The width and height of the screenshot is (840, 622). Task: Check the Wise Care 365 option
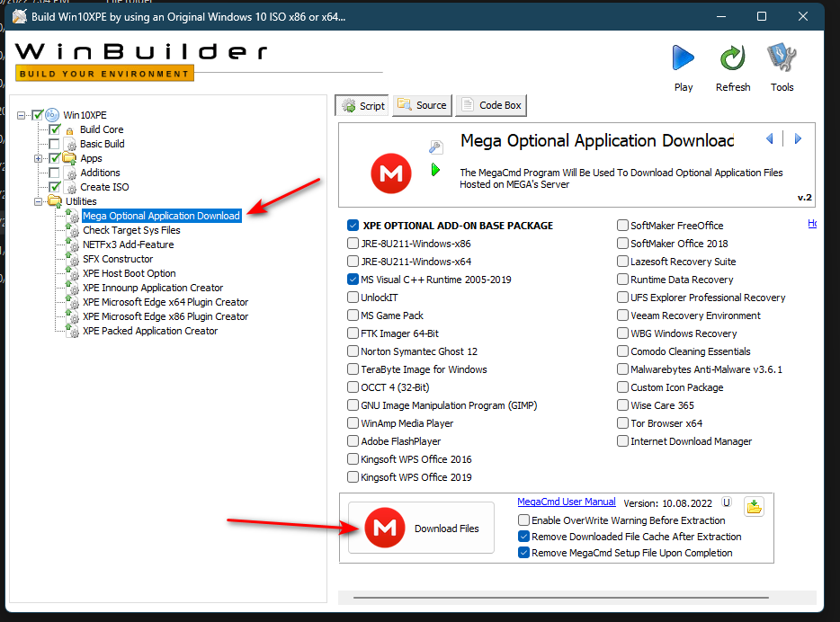tap(622, 405)
